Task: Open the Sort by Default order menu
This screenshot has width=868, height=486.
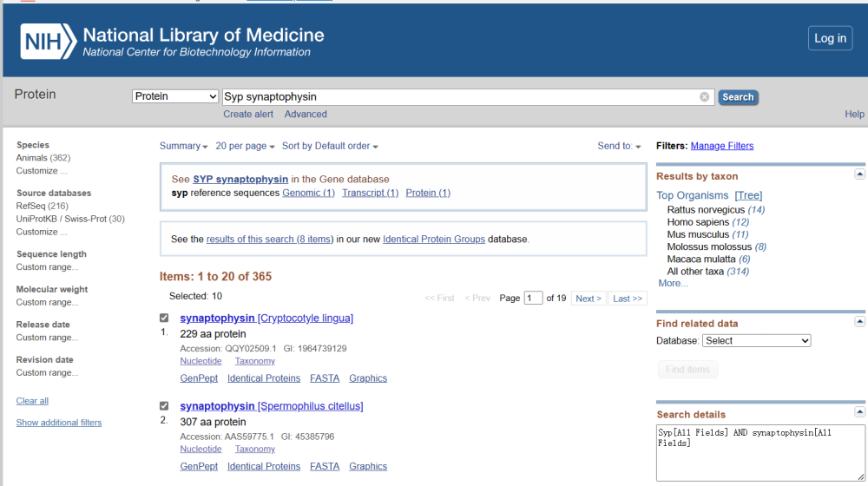Action: [x=330, y=146]
